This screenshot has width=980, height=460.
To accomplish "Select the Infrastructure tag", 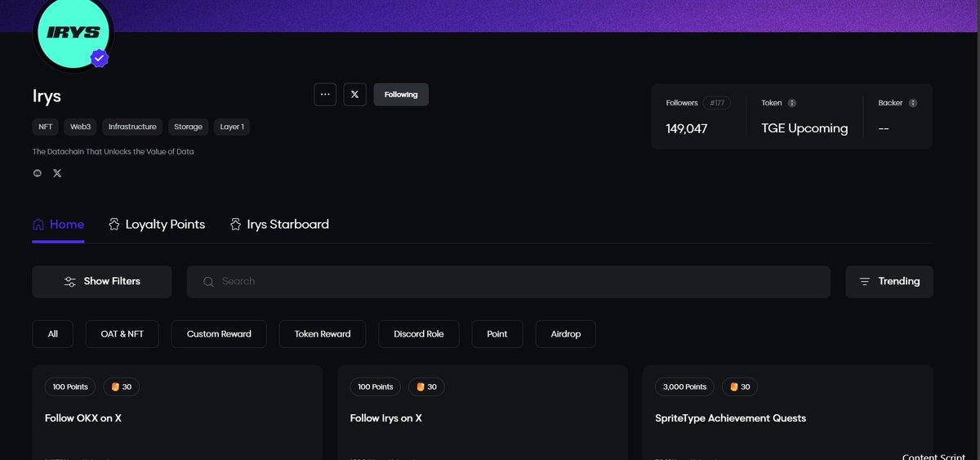I will pos(132,127).
